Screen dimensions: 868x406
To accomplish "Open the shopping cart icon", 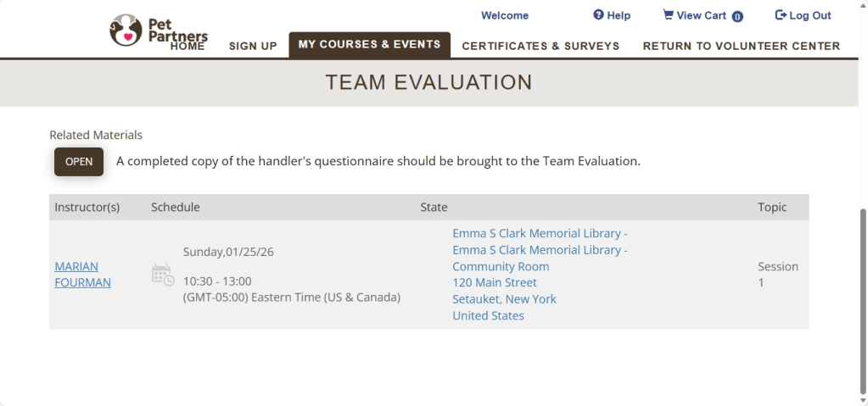I will 668,15.
